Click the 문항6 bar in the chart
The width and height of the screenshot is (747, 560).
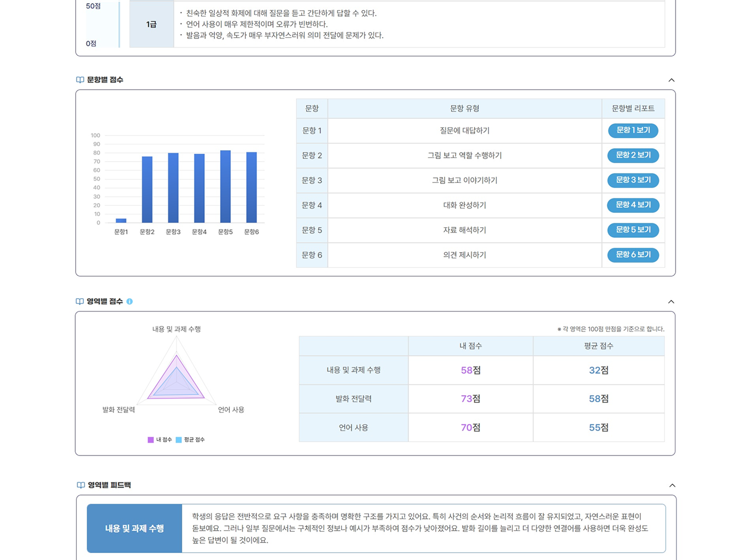tap(252, 187)
